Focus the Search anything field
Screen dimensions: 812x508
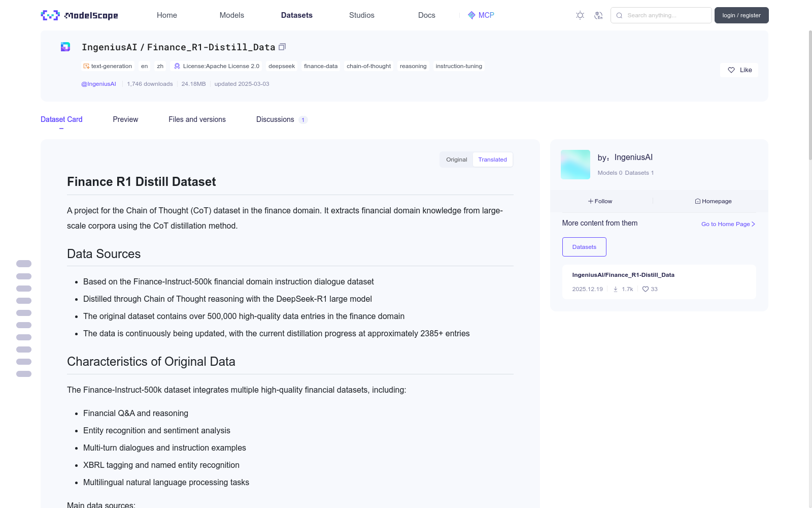coord(661,15)
